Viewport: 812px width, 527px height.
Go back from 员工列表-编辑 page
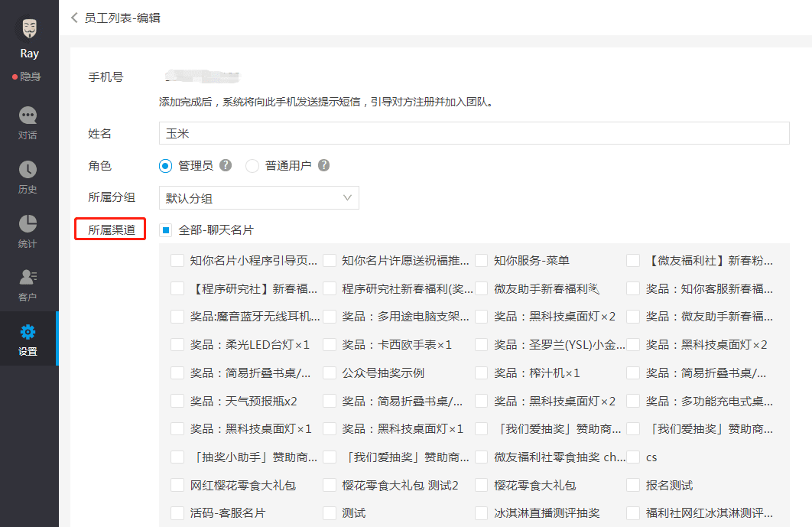(74, 18)
